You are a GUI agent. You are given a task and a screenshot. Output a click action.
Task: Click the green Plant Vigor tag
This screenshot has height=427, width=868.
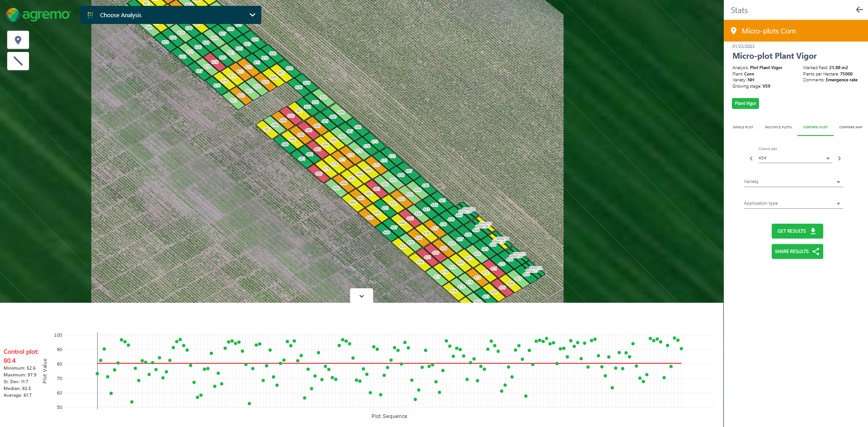point(745,103)
